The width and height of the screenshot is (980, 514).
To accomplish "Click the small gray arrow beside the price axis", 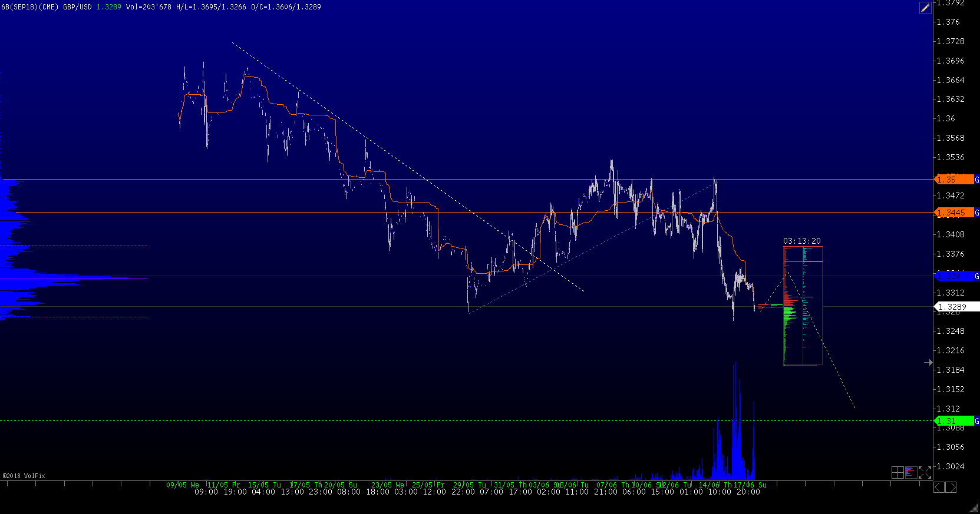I will 929,363.
